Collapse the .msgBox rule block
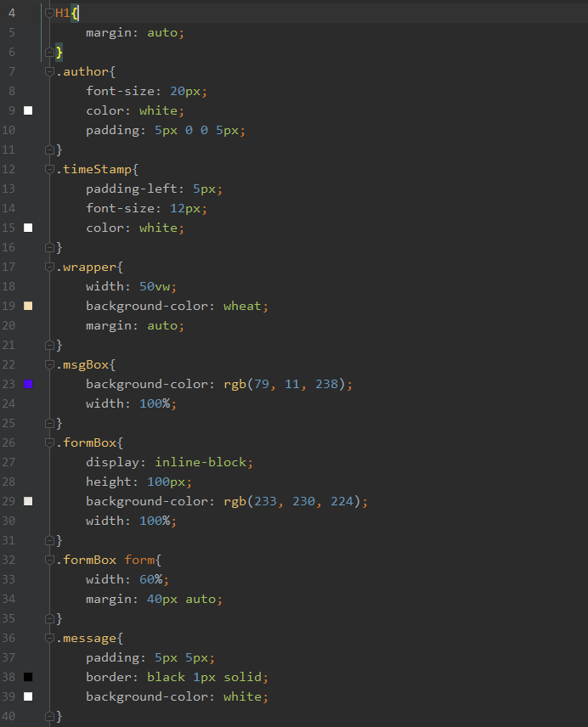Viewport: 588px width, 727px height. pyautogui.click(x=49, y=365)
